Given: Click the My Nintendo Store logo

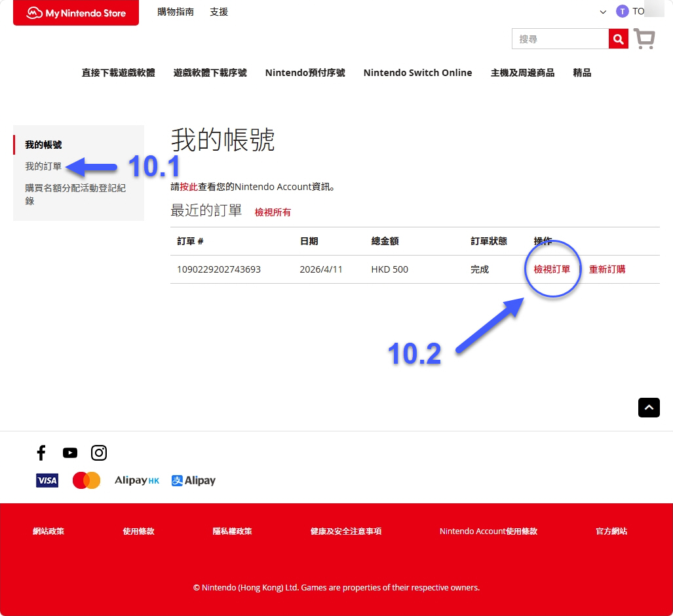Looking at the screenshot, I should [x=75, y=12].
